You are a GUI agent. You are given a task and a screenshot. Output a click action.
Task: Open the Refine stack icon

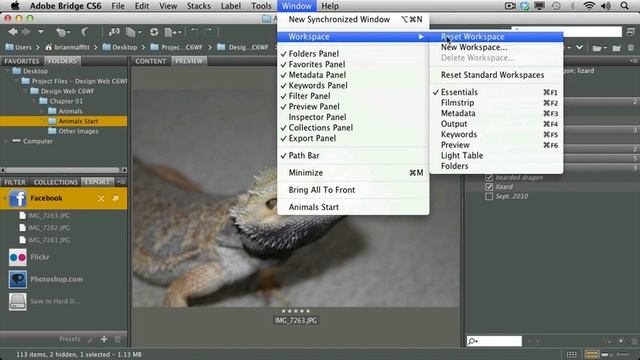click(133, 32)
